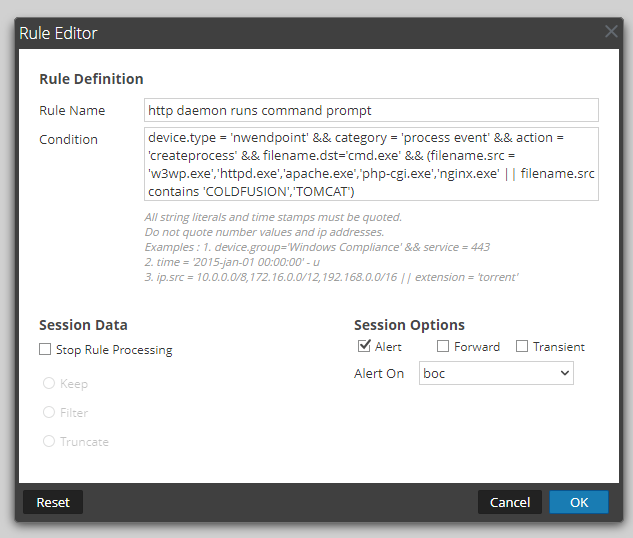The width and height of the screenshot is (633, 538).
Task: Click the Rule Editor title bar
Action: pyautogui.click(x=300, y=33)
